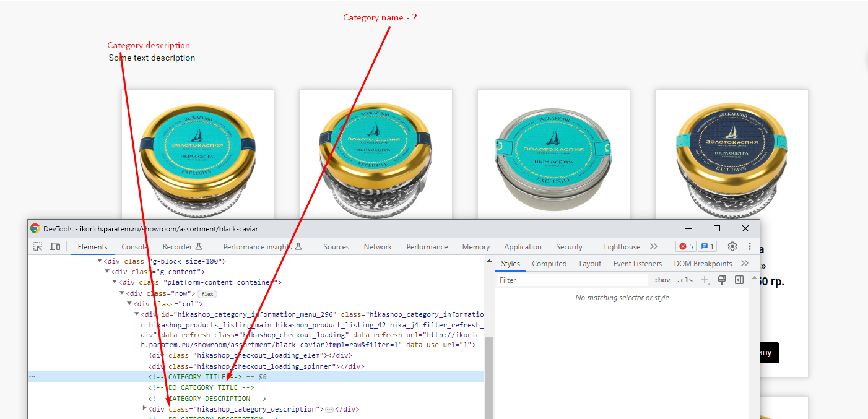868x419 pixels.
Task: Select the EO CATEGORY TITLE comment line
Action: pyautogui.click(x=201, y=387)
